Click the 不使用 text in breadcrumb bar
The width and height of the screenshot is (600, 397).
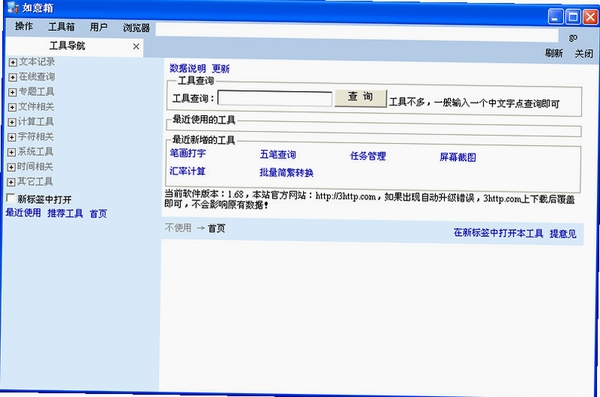[x=178, y=228]
